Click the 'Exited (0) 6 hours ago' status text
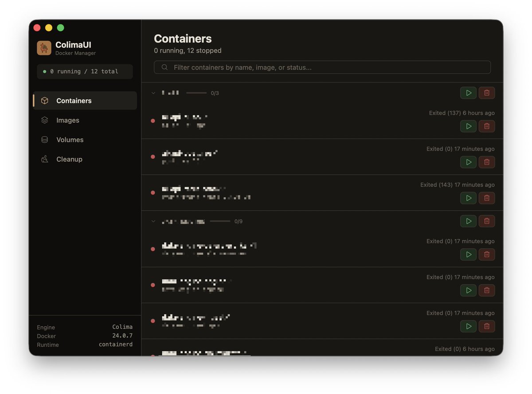Viewport: 532px width, 394px height. tap(465, 349)
